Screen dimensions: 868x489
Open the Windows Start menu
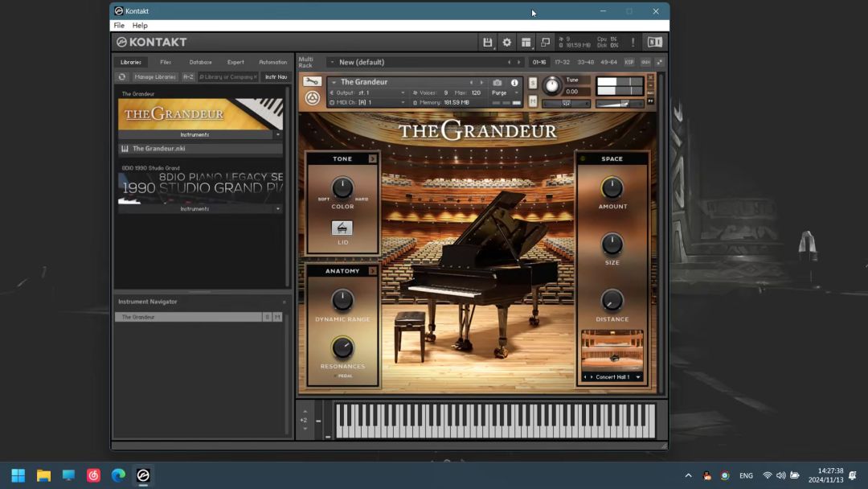(18, 475)
